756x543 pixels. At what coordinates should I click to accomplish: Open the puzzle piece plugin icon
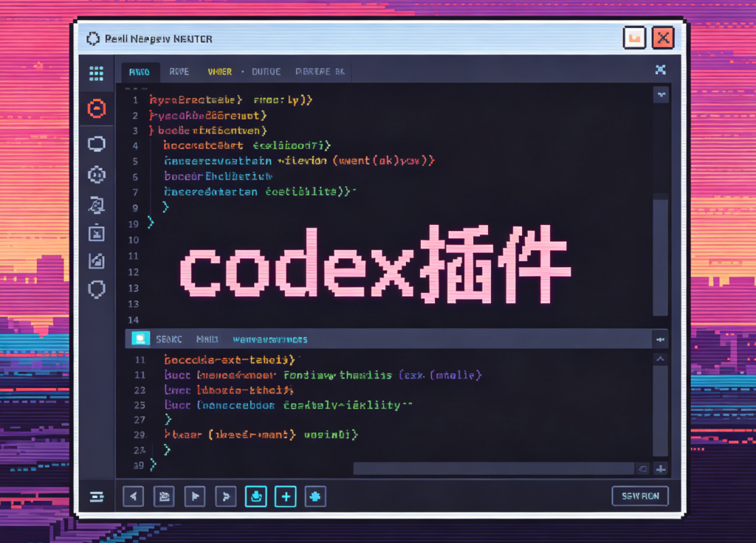point(315,497)
